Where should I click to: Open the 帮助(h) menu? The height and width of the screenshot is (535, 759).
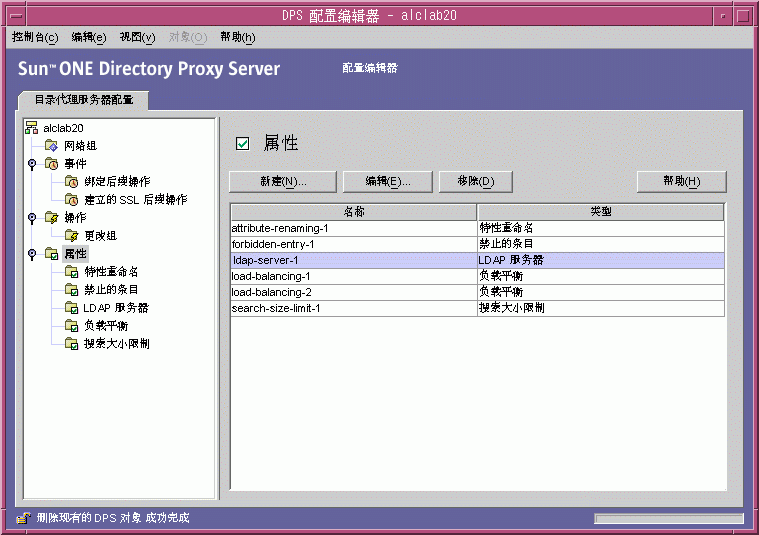coord(238,37)
